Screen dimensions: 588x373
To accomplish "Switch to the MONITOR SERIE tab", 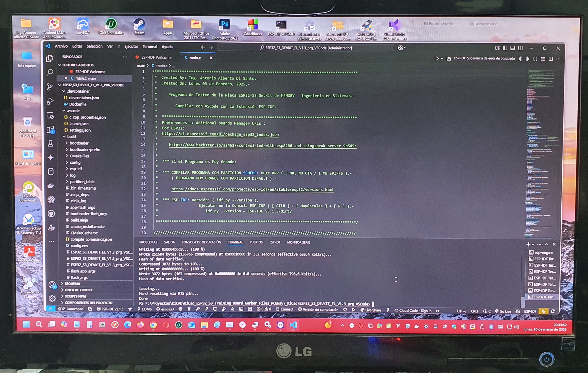I will [x=298, y=242].
